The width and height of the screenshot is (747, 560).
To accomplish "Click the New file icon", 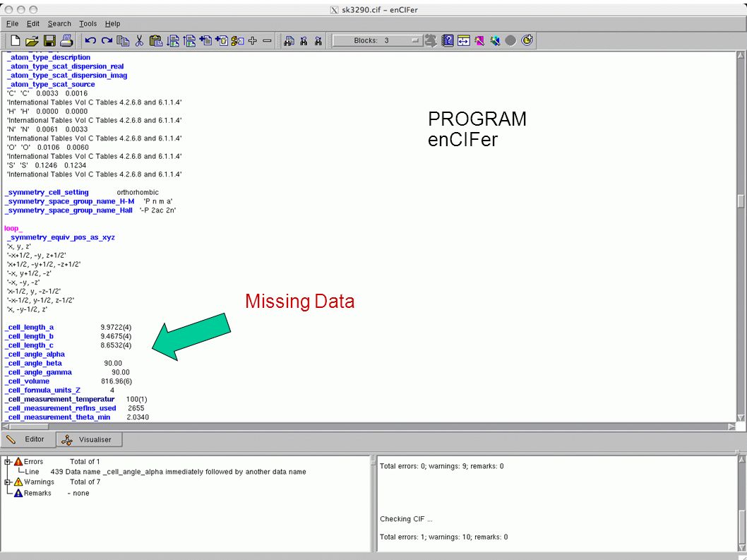I will pos(16,41).
